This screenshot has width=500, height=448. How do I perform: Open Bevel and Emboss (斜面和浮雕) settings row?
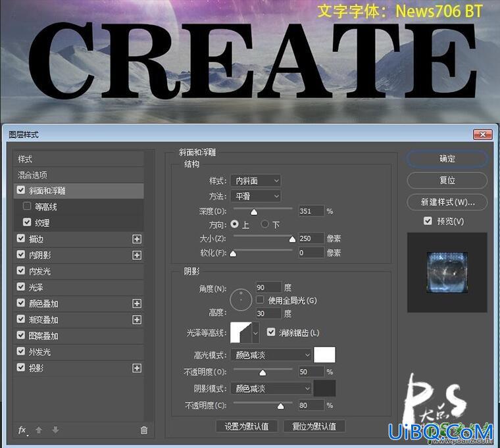click(78, 191)
